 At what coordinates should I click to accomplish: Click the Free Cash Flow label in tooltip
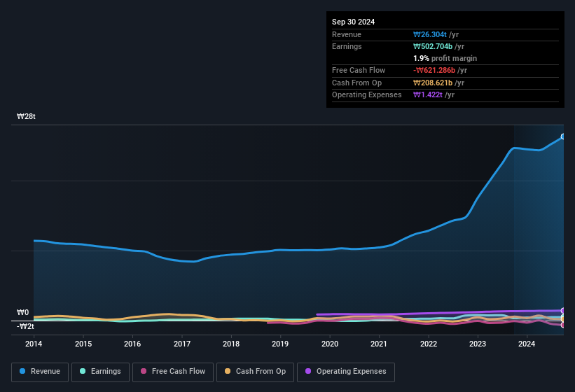coord(359,70)
